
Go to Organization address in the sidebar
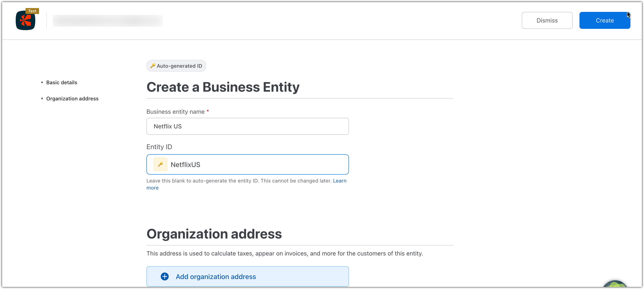pos(72,98)
